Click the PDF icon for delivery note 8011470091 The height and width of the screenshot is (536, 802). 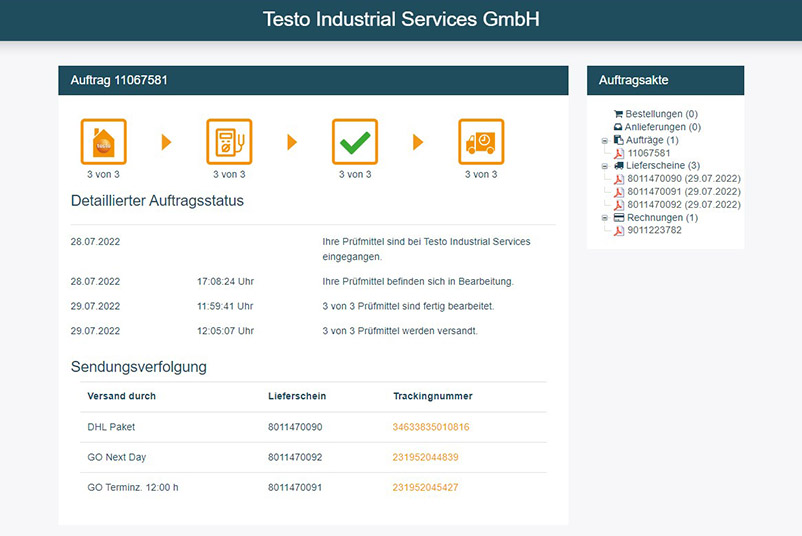click(x=619, y=192)
